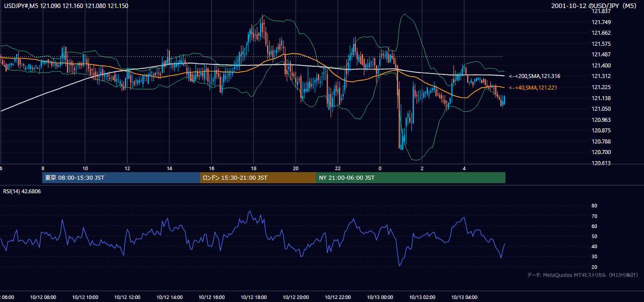Click hour label 0 under the price chart
This screenshot has height=302, width=644.
point(380,168)
